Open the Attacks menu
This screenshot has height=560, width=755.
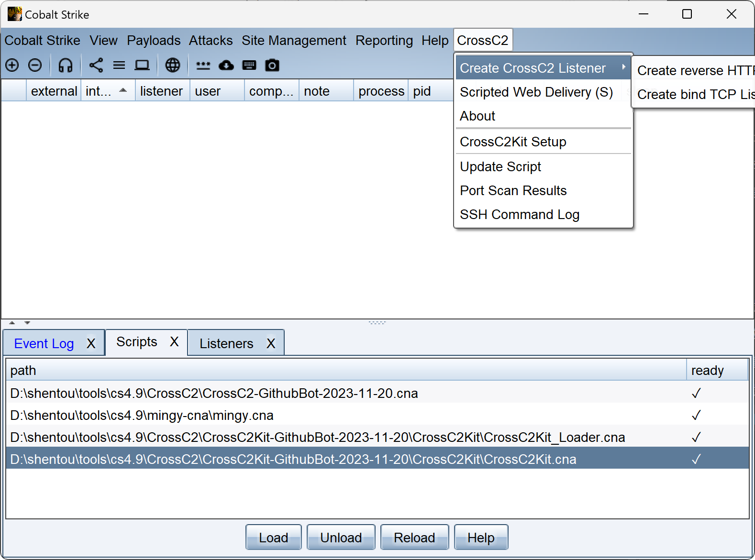tap(211, 40)
